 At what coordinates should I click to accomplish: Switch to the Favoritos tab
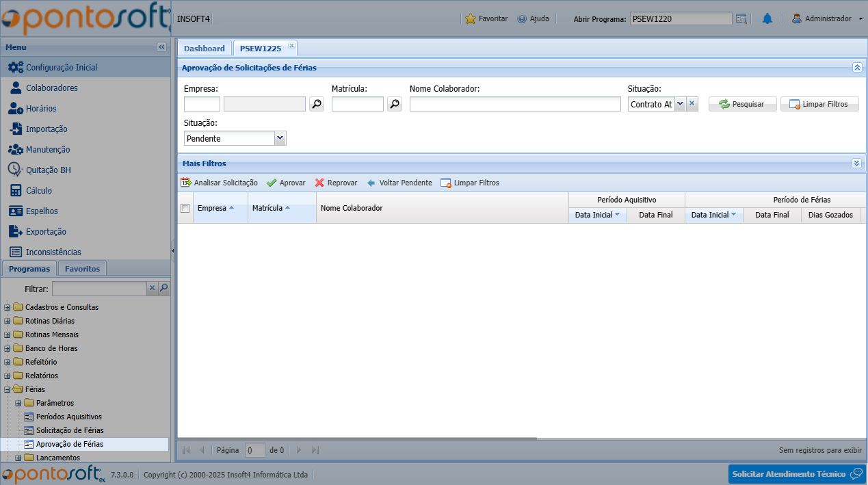click(82, 269)
